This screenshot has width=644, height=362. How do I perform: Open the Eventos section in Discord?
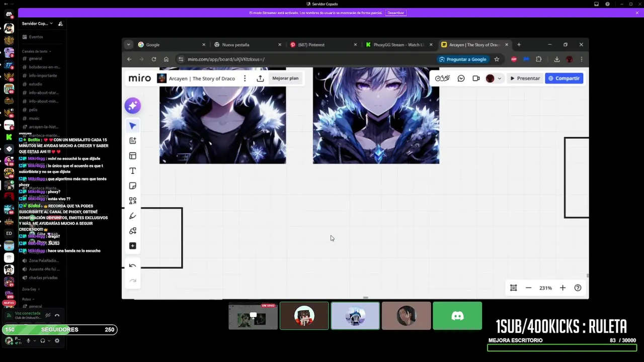[36, 37]
